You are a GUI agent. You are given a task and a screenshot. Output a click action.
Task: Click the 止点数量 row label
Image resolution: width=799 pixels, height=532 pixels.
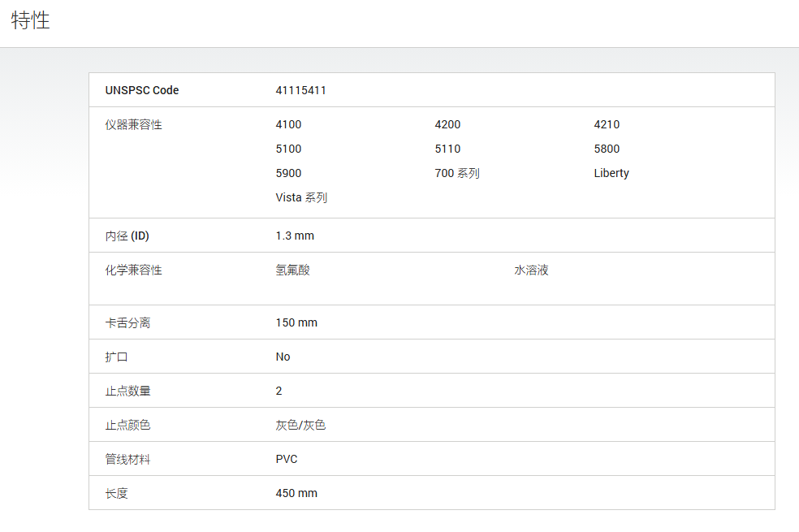[x=128, y=391]
